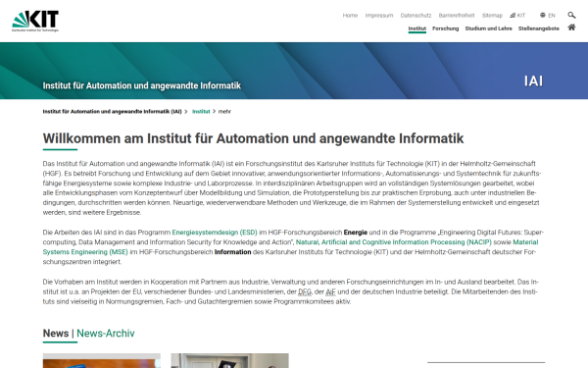Click the bold word Information

click(232, 252)
